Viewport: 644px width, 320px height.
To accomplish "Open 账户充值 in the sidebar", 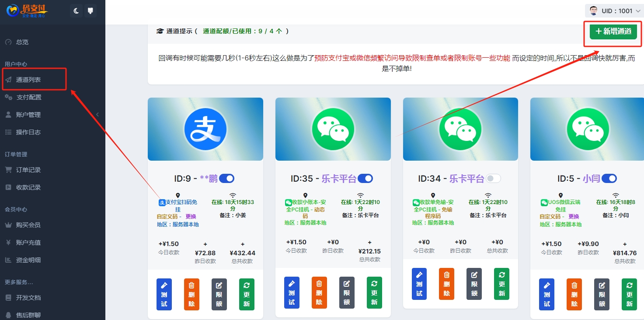I will tap(28, 243).
